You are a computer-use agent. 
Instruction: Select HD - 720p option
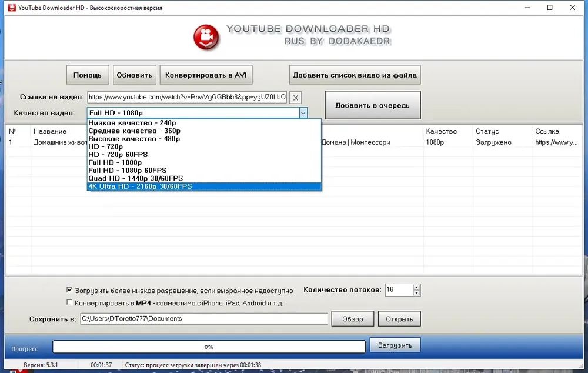tap(204, 146)
